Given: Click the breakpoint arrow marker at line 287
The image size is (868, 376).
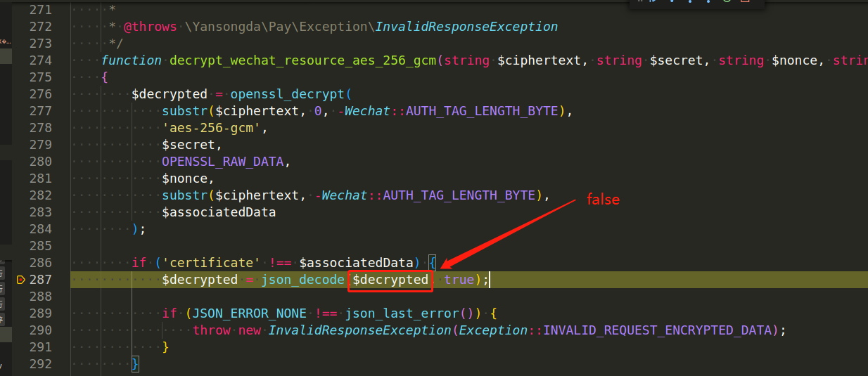Looking at the screenshot, I should click(x=20, y=280).
